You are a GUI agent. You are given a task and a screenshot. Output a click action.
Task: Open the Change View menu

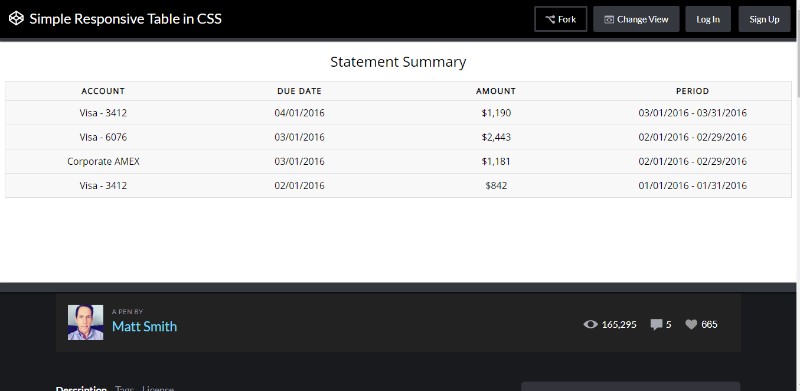click(636, 19)
